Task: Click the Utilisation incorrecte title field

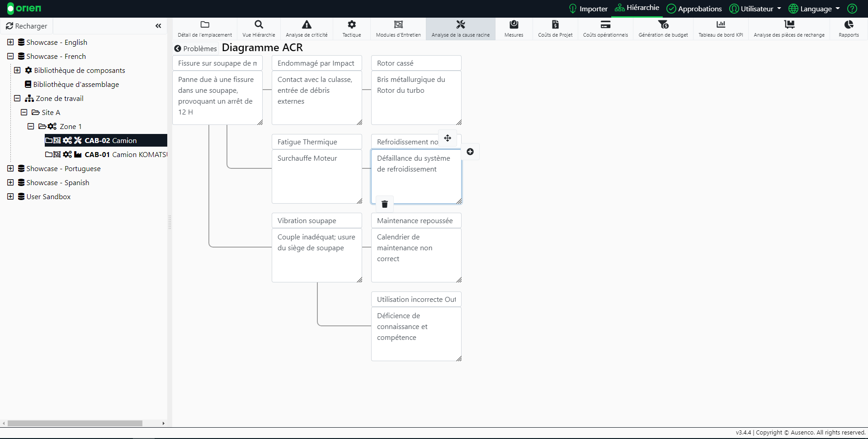Action: [416, 299]
